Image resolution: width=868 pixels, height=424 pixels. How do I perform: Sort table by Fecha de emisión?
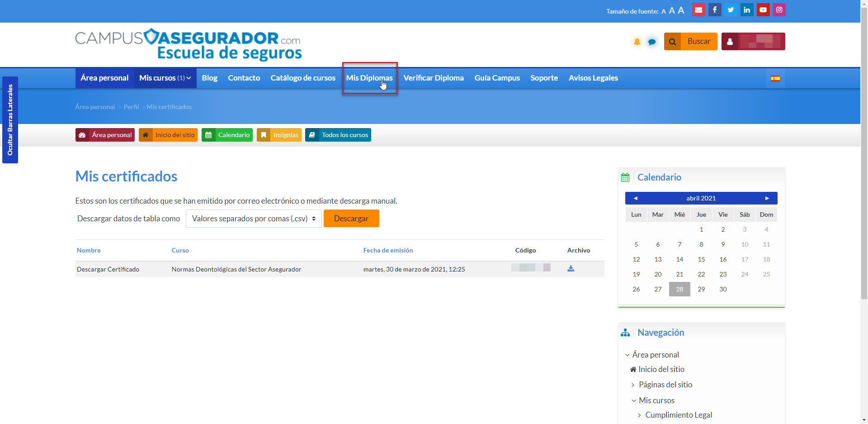[388, 250]
